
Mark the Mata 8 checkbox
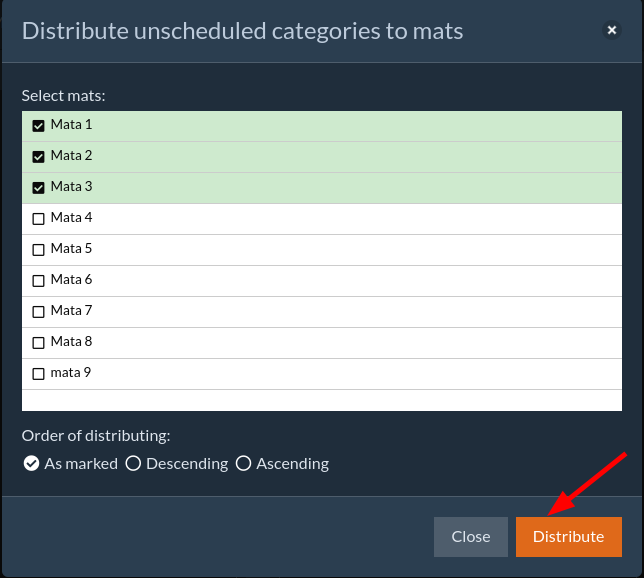[39, 343]
